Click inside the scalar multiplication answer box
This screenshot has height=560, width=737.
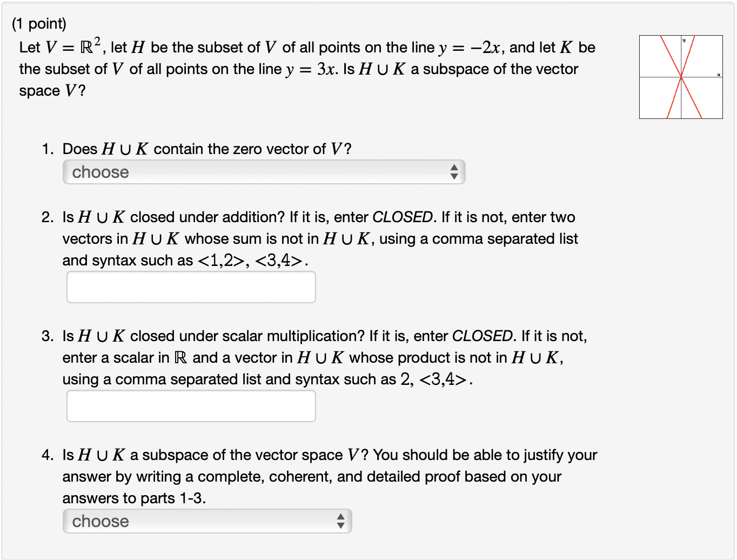tap(191, 405)
